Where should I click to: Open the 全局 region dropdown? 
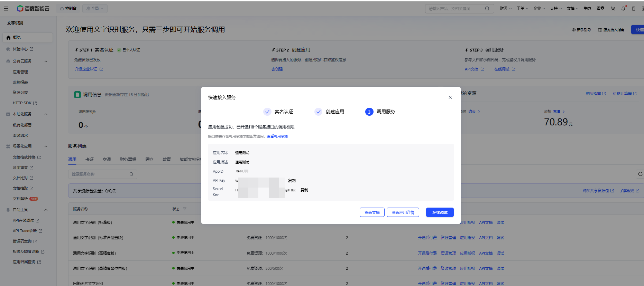click(x=95, y=9)
